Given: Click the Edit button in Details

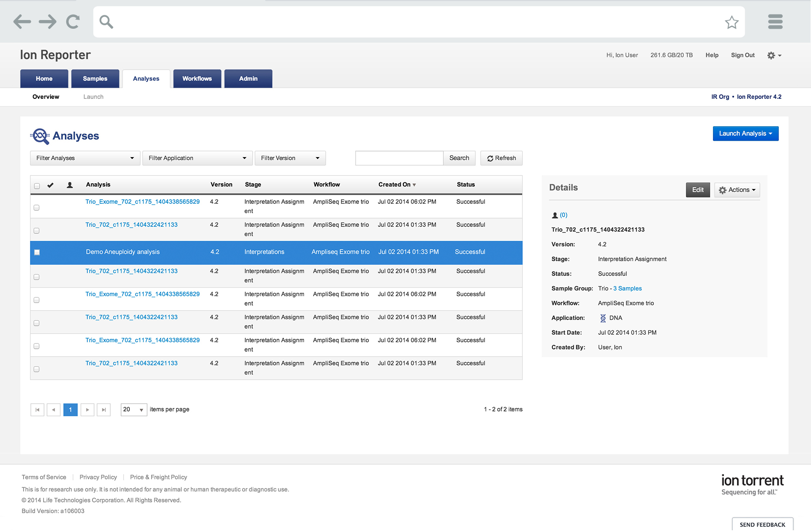Looking at the screenshot, I should click(x=698, y=190).
